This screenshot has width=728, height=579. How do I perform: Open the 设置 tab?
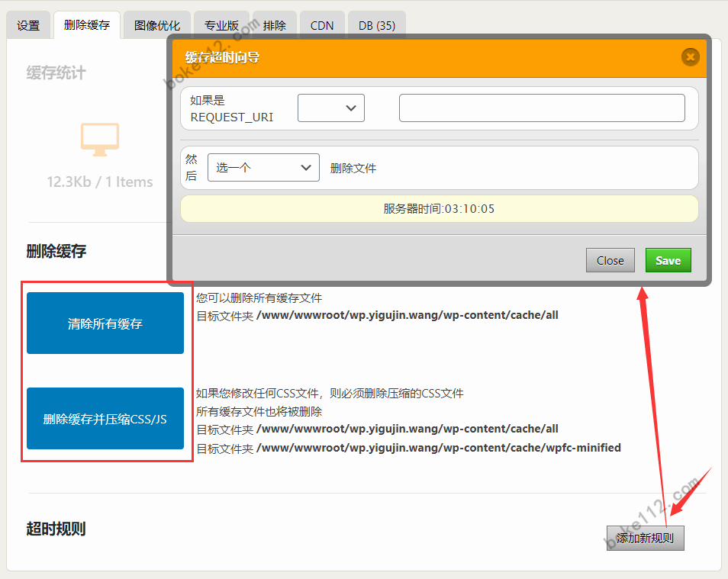pos(28,25)
